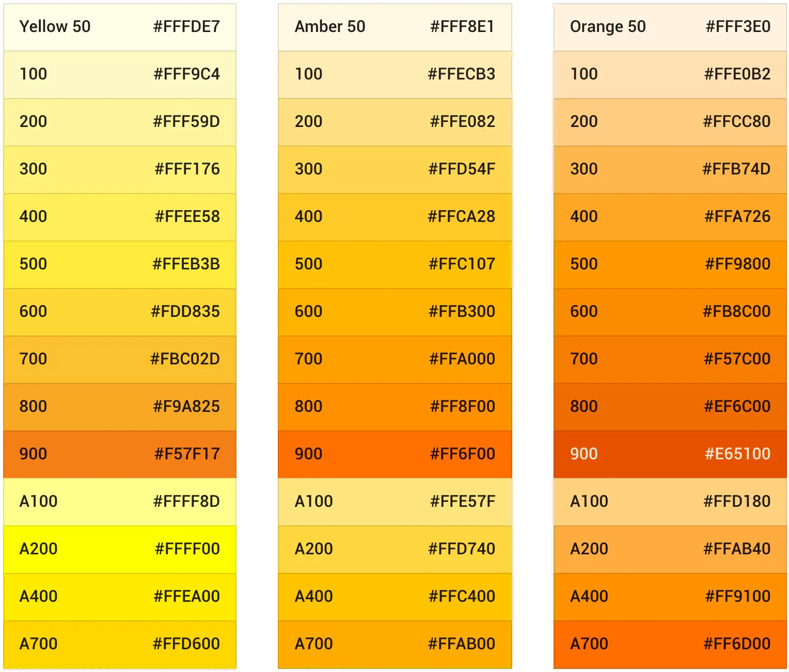Click the hex text #FFFF8D
The height and width of the screenshot is (672, 789).
186,502
